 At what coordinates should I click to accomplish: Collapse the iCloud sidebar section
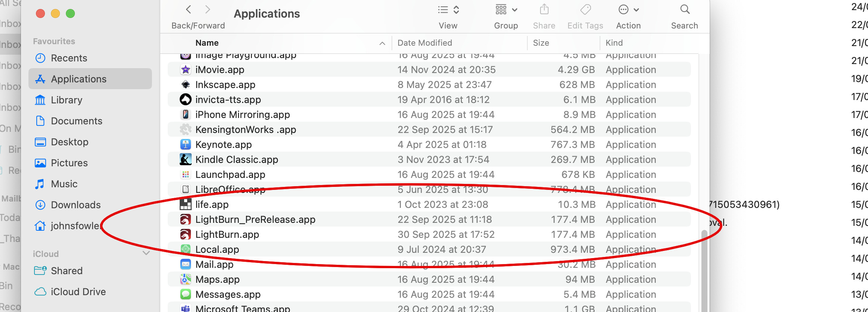click(146, 254)
